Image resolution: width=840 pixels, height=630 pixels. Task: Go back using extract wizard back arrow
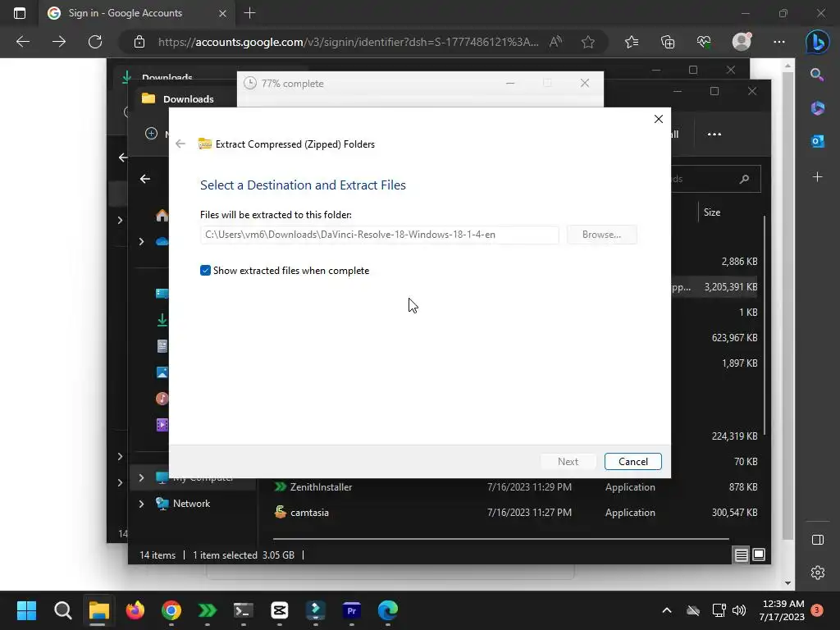[180, 144]
